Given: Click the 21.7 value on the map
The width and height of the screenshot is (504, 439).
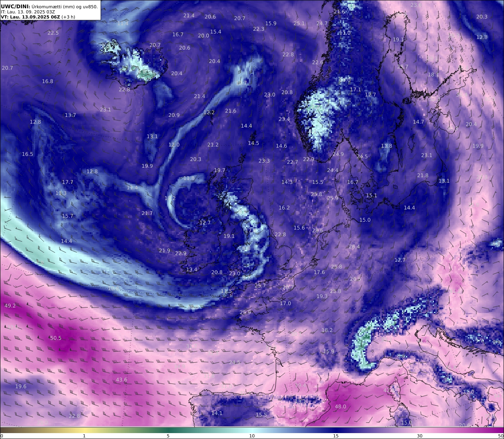Looking at the screenshot, I should (x=147, y=213).
